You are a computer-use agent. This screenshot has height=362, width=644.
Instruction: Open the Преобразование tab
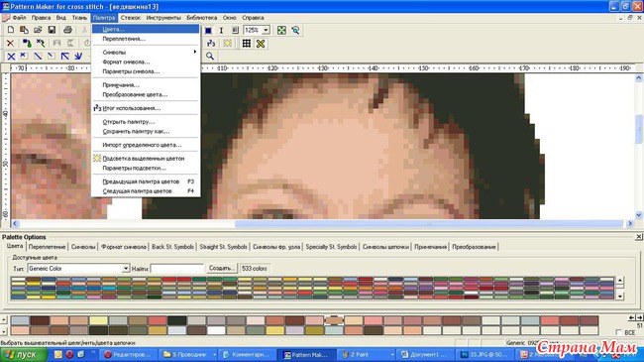(x=474, y=247)
